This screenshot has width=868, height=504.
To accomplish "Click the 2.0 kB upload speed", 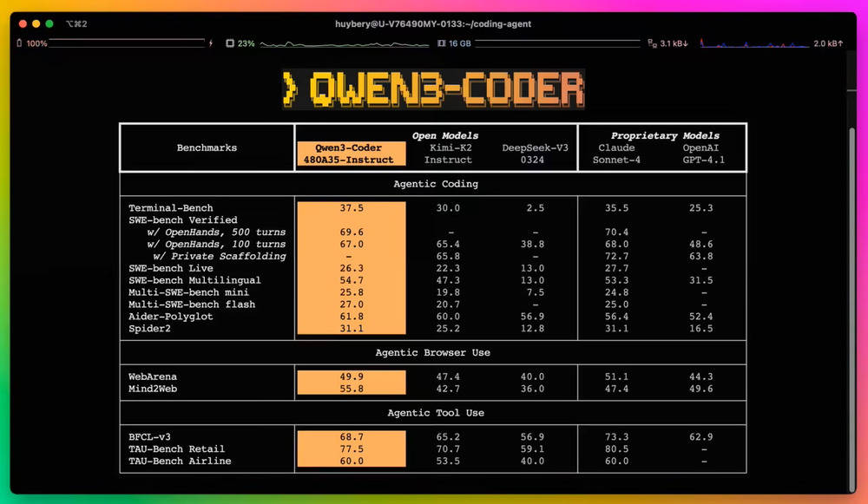I will pos(828,43).
